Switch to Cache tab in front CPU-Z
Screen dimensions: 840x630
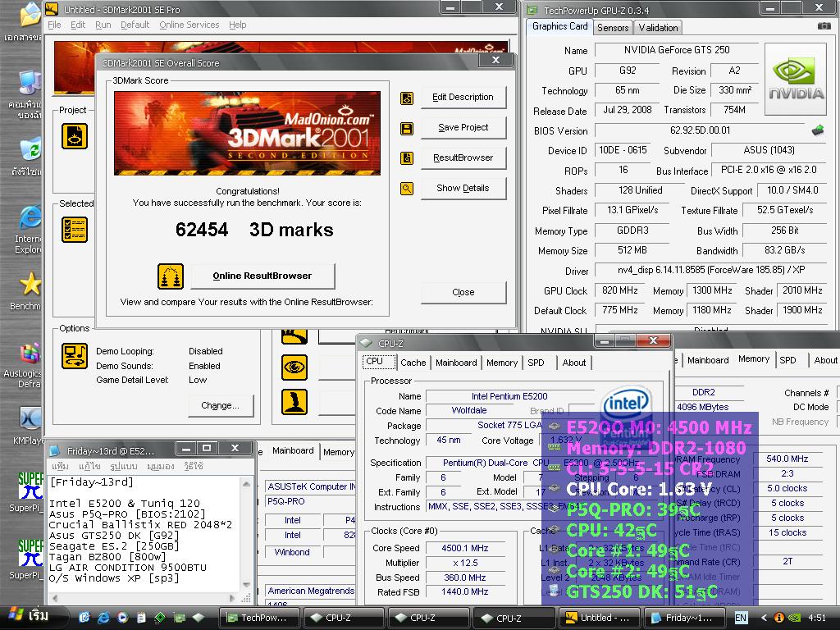click(x=413, y=363)
